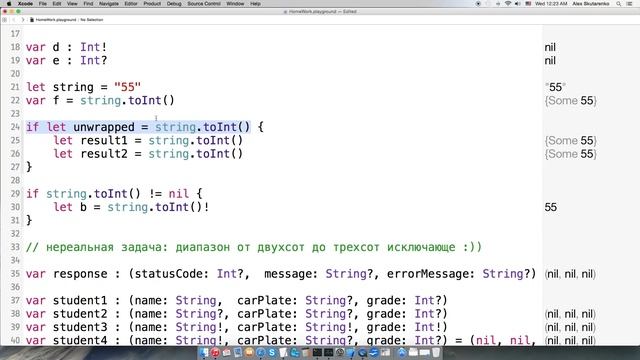Open Safari in the Dock
Viewport: 640px width, 360px height.
click(x=261, y=352)
